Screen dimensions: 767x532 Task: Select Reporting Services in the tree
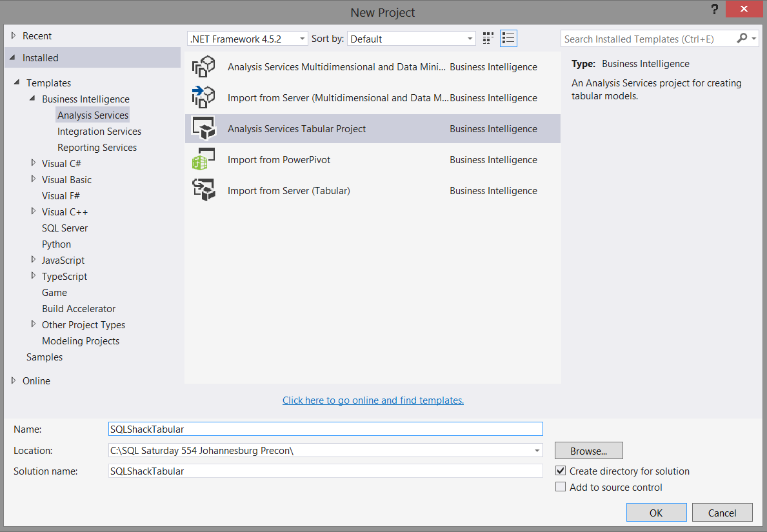point(97,148)
